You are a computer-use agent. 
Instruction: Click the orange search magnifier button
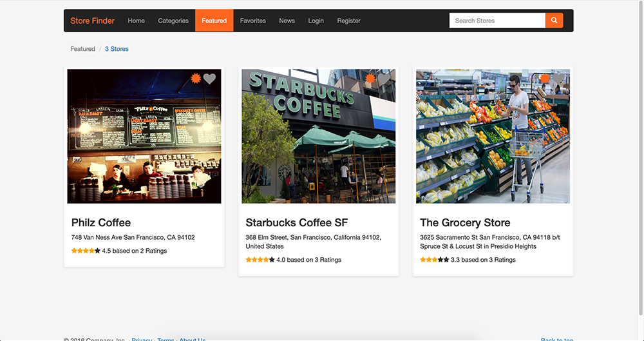click(554, 21)
